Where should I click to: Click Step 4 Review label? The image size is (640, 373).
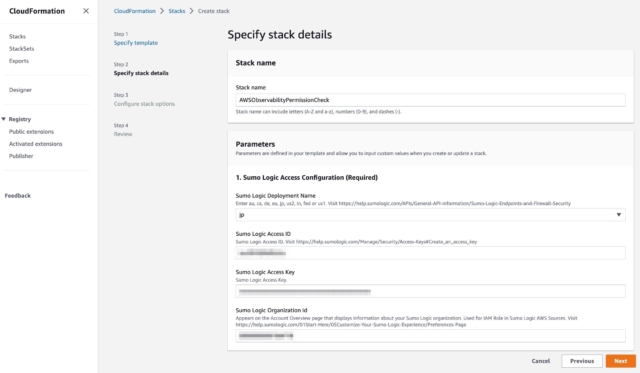123,134
